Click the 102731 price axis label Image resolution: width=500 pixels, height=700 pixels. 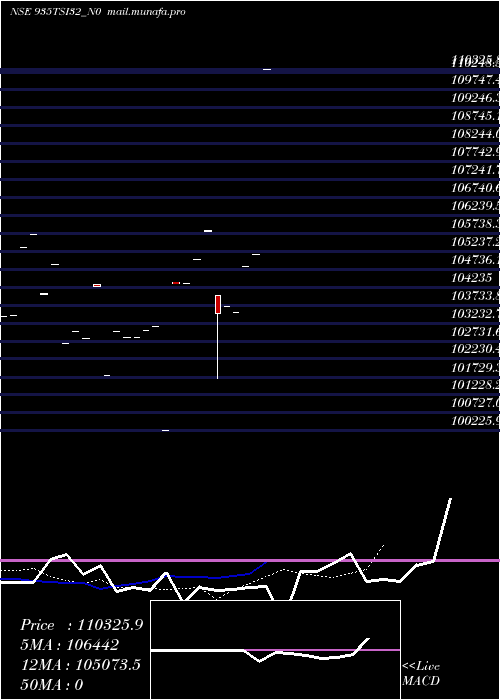click(x=475, y=331)
